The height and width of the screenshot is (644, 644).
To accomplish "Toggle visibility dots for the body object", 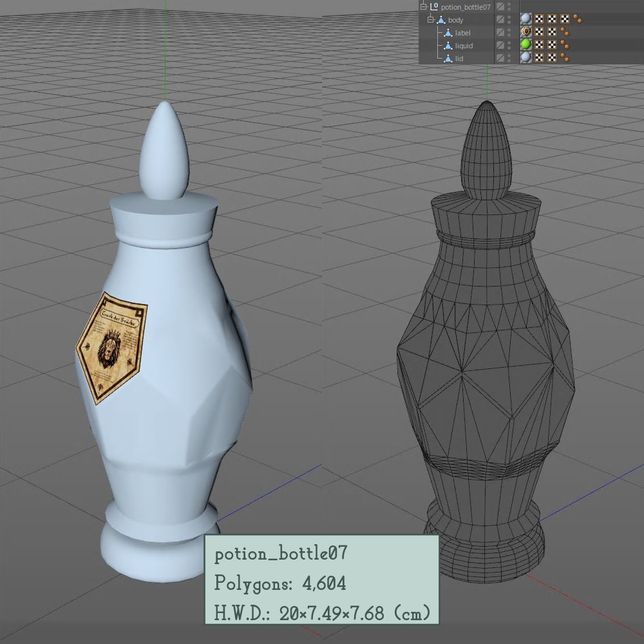I will coord(509,20).
